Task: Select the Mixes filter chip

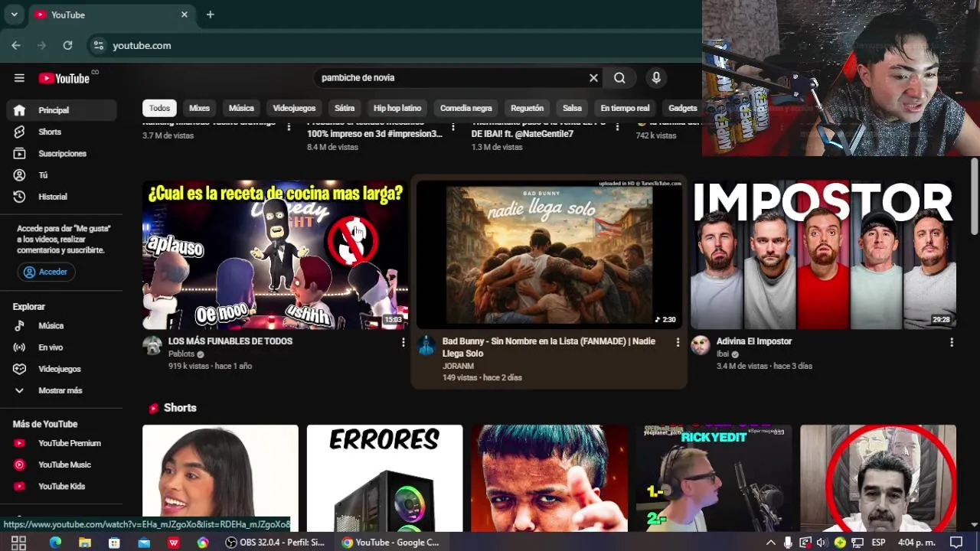Action: (199, 108)
